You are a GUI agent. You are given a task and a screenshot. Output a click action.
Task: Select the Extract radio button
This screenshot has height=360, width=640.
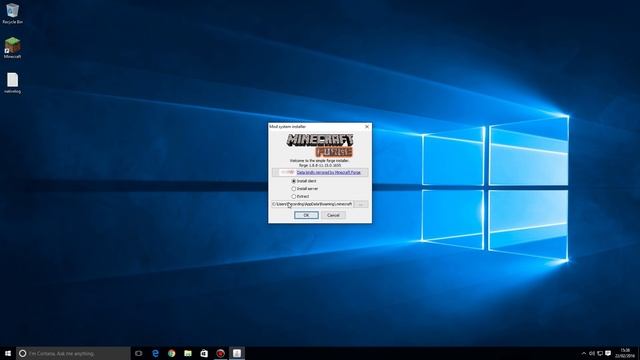[293, 196]
